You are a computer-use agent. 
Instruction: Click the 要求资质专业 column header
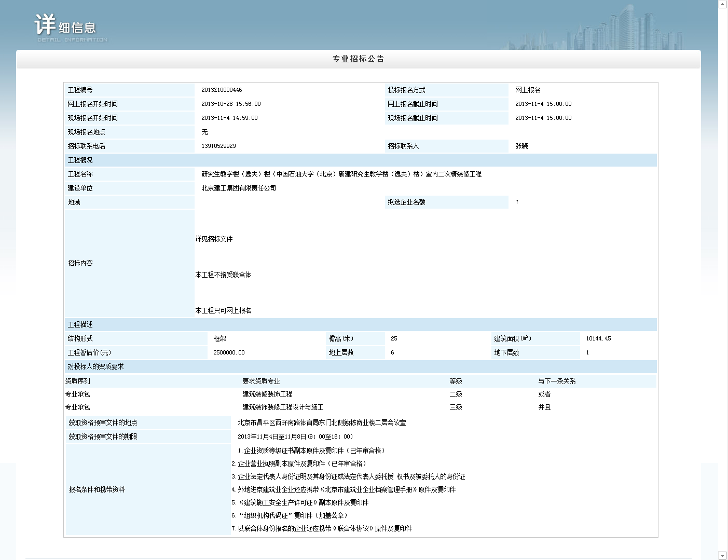tap(261, 381)
